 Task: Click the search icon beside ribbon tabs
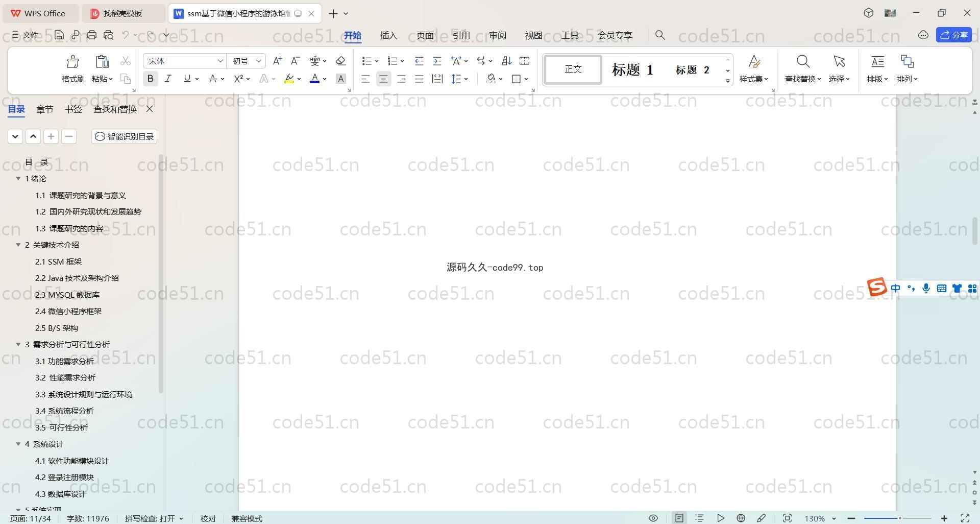point(660,35)
